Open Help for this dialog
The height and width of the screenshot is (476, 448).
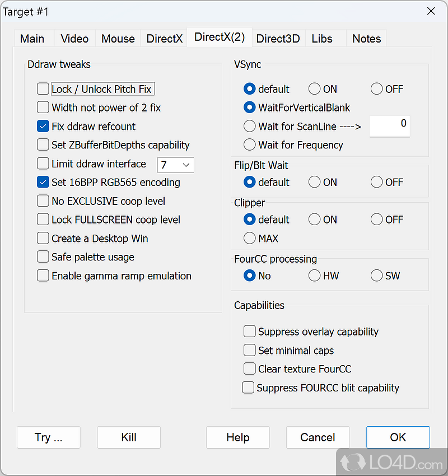click(238, 437)
